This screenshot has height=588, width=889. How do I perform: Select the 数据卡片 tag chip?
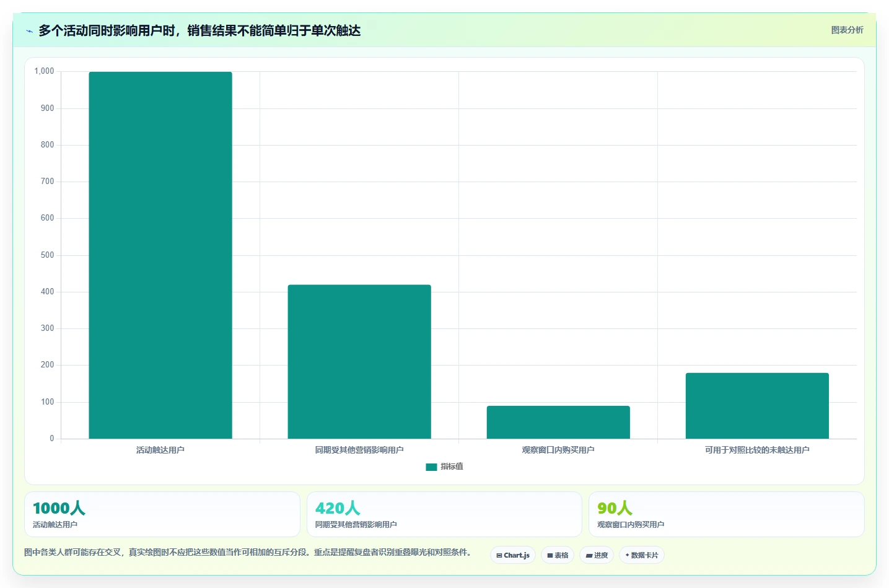pyautogui.click(x=642, y=555)
